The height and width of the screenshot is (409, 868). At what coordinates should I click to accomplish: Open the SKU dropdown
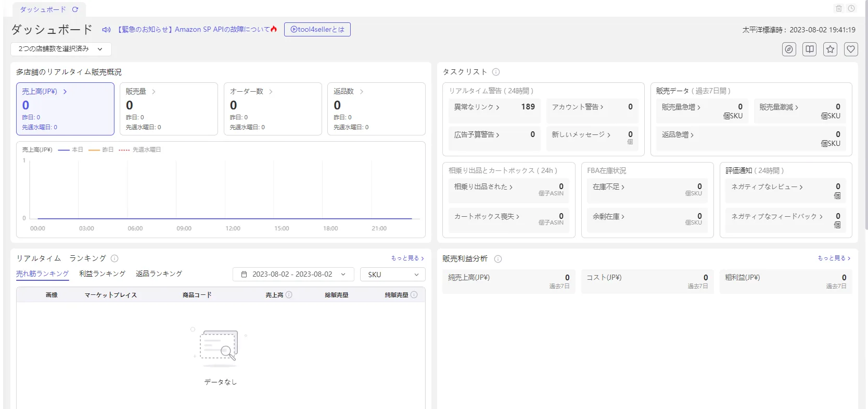pos(392,274)
